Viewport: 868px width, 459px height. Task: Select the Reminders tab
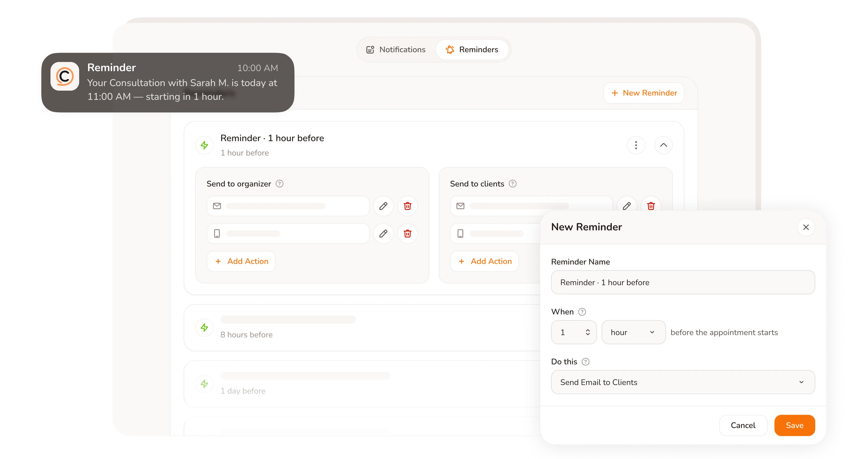[x=472, y=49]
